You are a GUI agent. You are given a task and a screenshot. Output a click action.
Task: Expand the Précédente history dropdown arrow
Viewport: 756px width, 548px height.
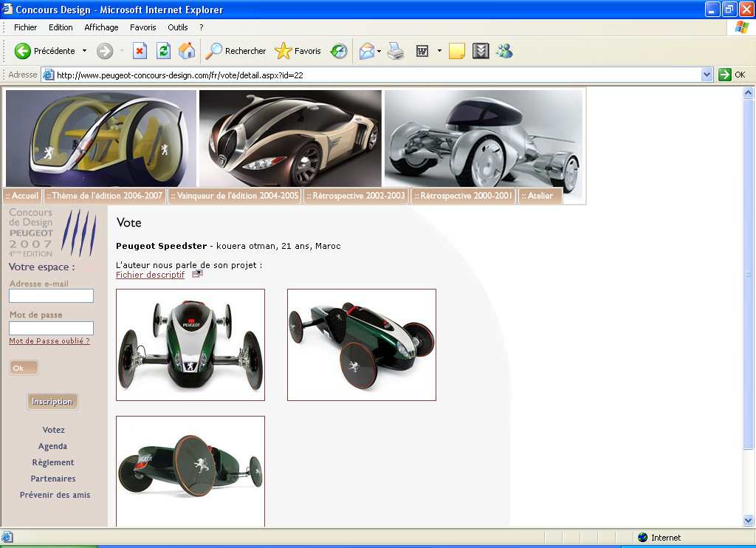click(x=84, y=51)
